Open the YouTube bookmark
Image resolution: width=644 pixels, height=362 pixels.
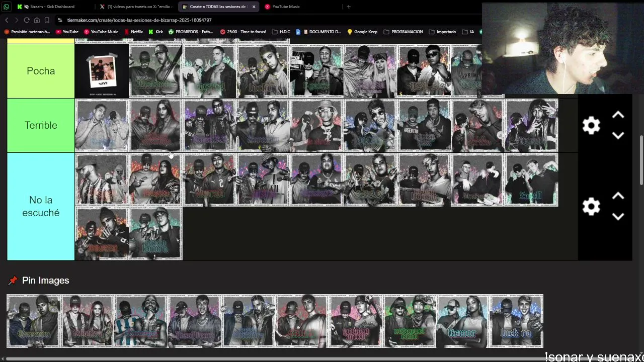(67, 32)
